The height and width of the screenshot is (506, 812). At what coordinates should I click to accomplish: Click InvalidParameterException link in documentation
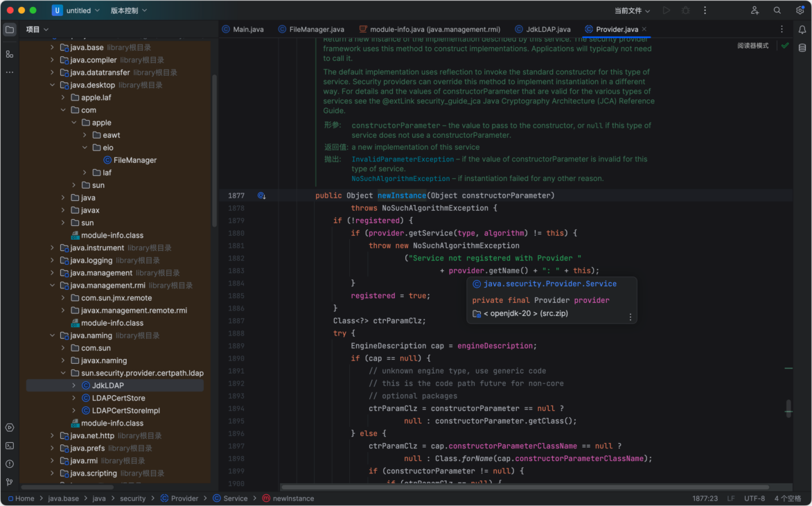tap(403, 159)
